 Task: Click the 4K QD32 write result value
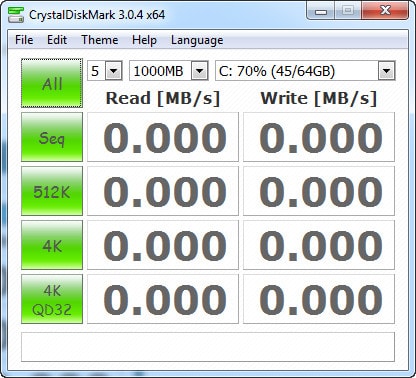pos(319,299)
